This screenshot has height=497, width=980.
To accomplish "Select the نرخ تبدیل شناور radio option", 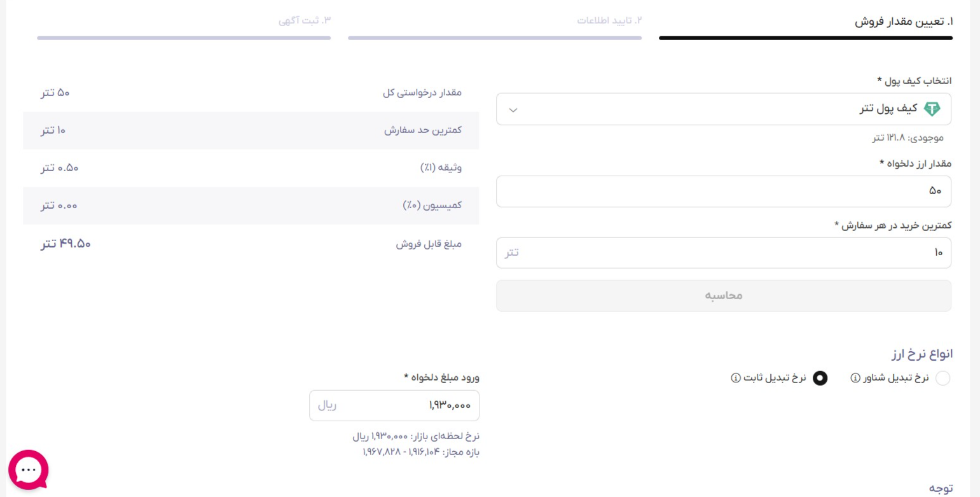I will 943,378.
